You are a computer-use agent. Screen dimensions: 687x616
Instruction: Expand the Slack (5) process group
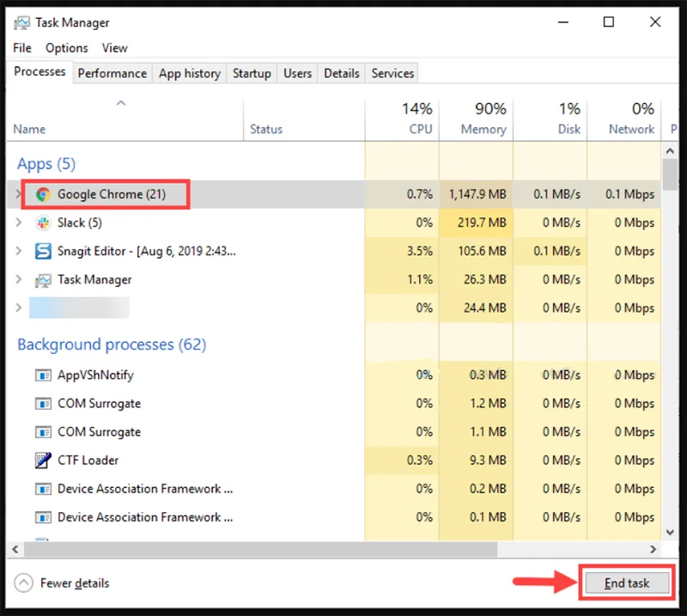pos(19,223)
